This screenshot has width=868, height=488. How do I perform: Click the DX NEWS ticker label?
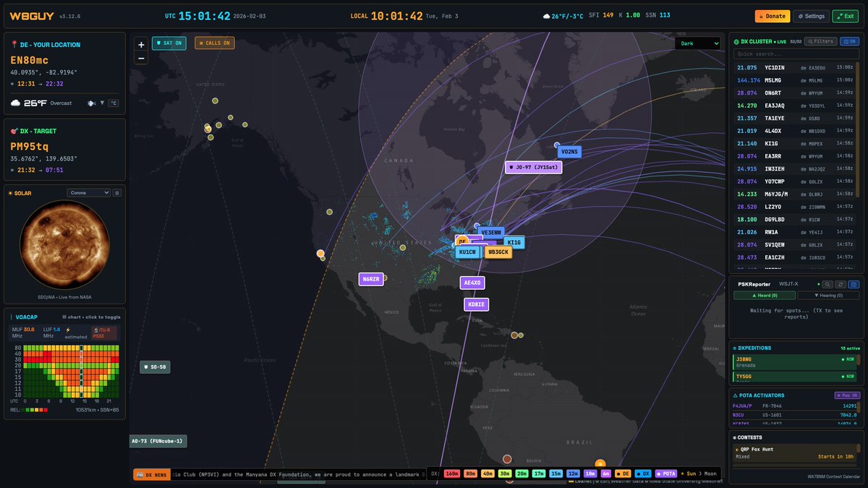click(151, 475)
